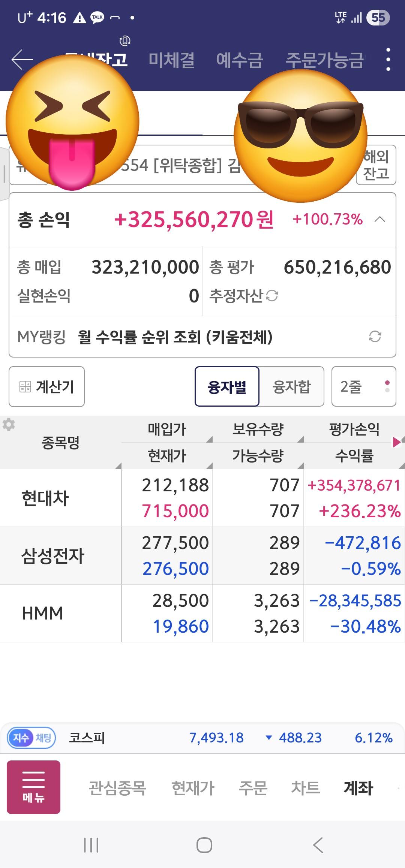Image resolution: width=405 pixels, height=868 pixels.
Task: Open 현재가 bottom tab
Action: coord(193,788)
